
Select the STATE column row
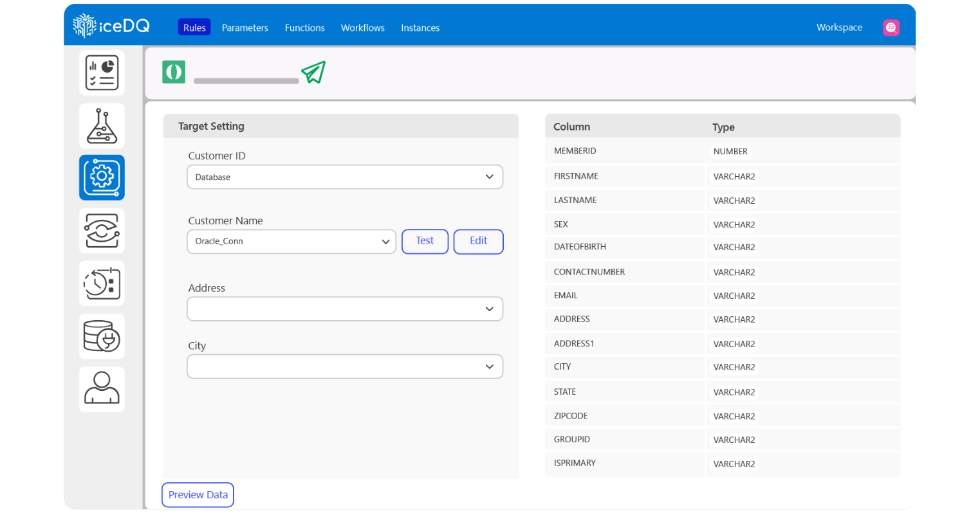(x=723, y=392)
